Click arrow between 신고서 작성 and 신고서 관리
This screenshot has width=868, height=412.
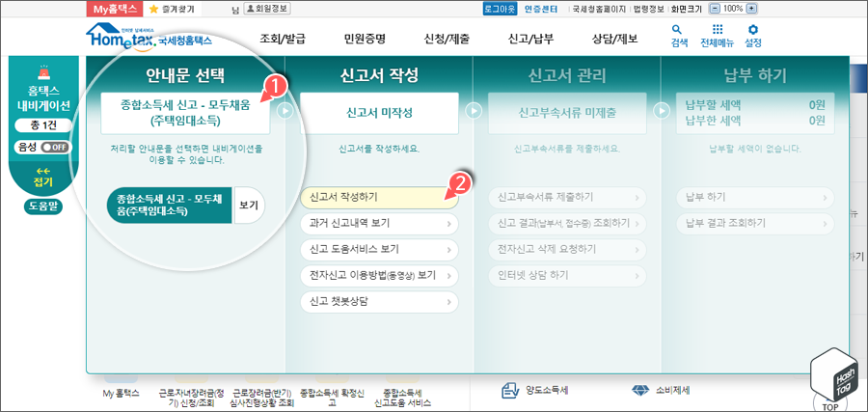[474, 111]
